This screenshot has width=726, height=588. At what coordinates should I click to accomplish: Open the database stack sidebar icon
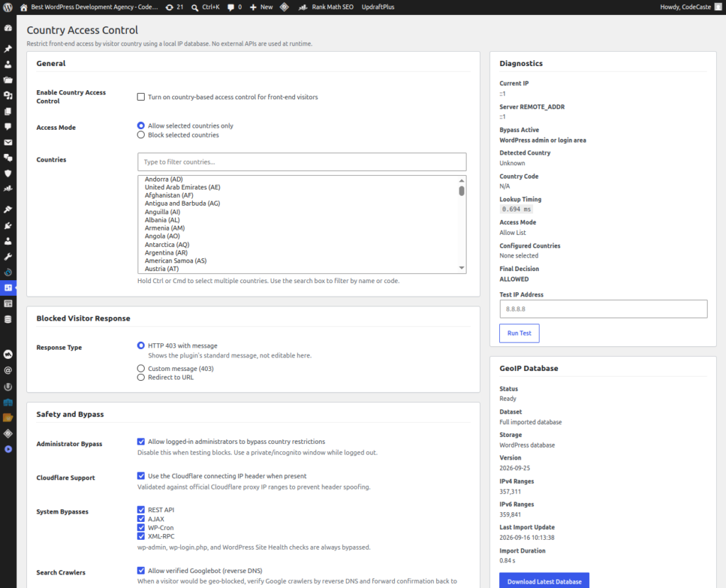tap(8, 319)
